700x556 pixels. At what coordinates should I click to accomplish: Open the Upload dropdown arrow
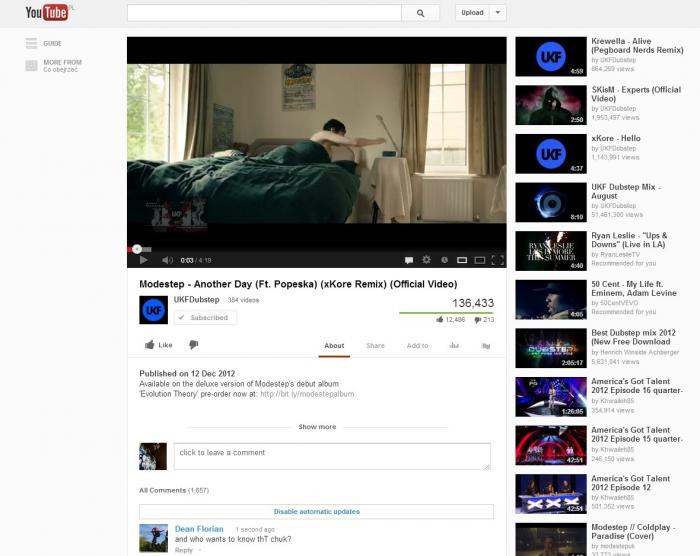click(x=498, y=13)
